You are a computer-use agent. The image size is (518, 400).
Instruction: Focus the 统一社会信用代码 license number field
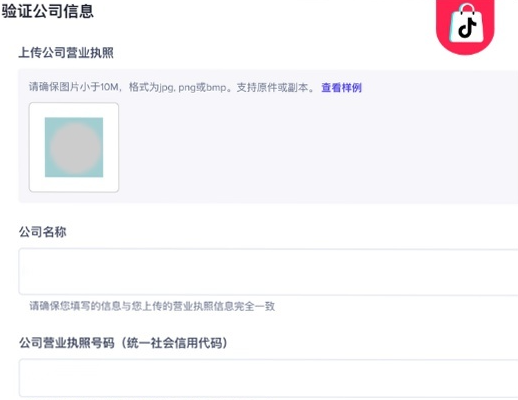pos(268,378)
